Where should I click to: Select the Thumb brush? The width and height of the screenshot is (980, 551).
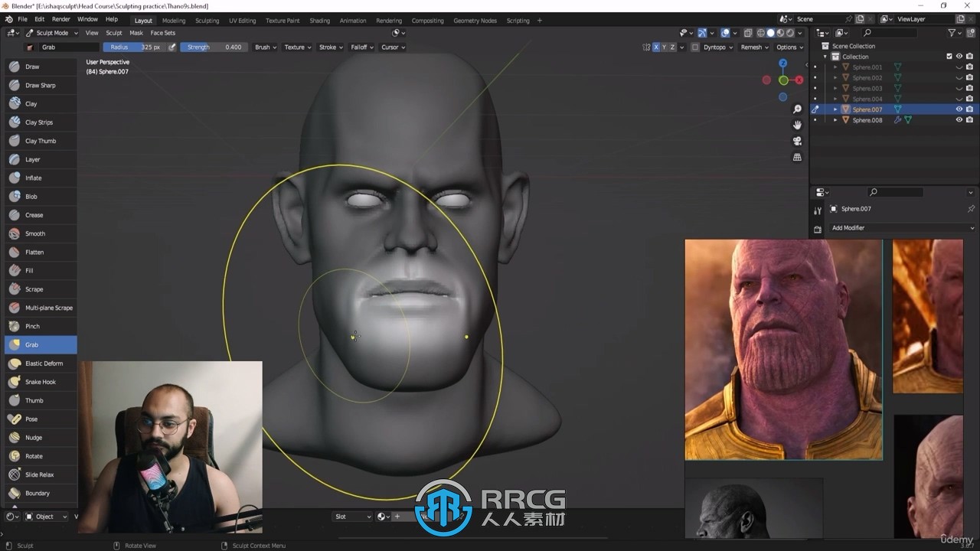(41, 400)
